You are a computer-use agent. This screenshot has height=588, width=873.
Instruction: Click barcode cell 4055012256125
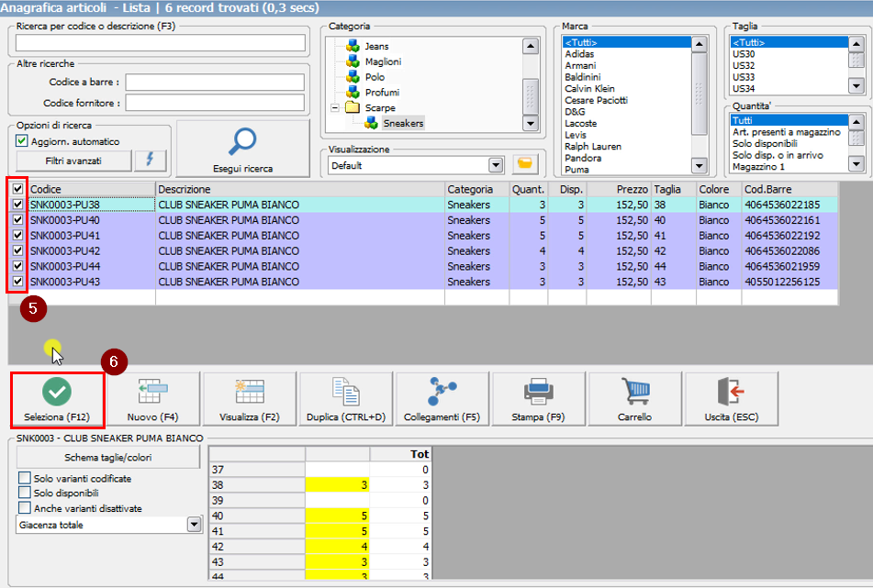pyautogui.click(x=789, y=282)
